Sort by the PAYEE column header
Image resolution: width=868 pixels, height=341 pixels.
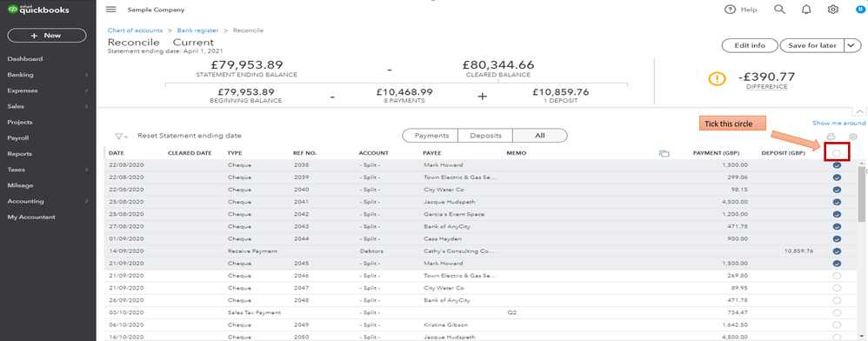pyautogui.click(x=431, y=153)
